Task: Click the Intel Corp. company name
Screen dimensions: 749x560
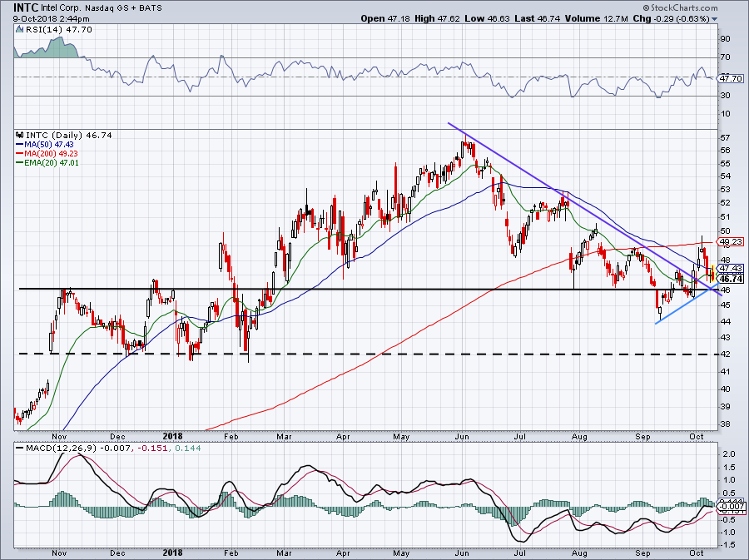Action: coord(59,8)
